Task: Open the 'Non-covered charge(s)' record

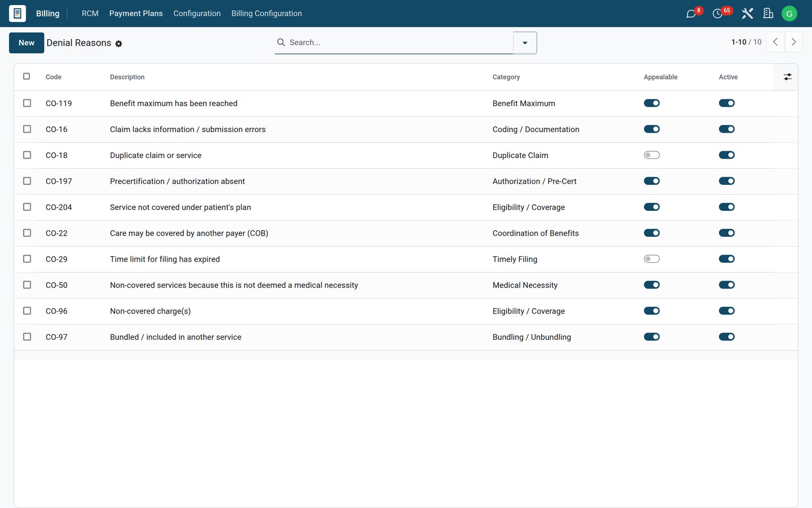Action: pos(150,311)
